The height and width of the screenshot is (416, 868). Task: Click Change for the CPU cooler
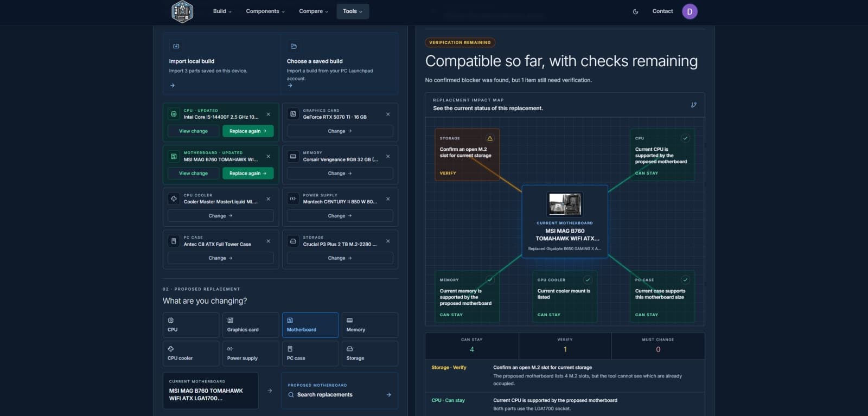[x=221, y=216]
